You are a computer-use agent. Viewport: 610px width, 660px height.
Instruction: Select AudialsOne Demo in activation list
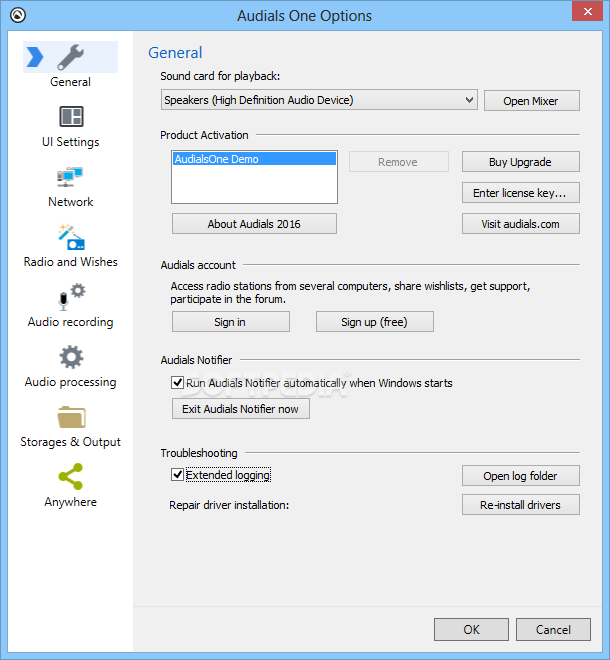254,159
